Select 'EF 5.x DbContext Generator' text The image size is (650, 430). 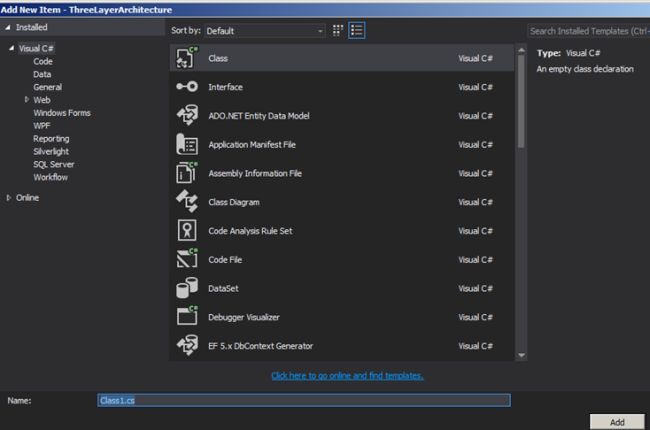(260, 346)
